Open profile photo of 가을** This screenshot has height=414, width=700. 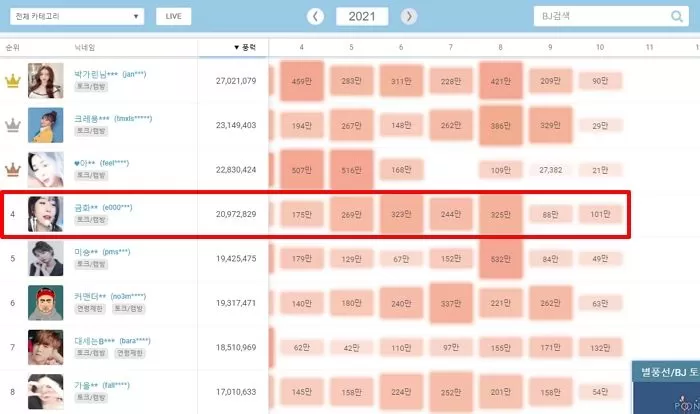coord(46,392)
